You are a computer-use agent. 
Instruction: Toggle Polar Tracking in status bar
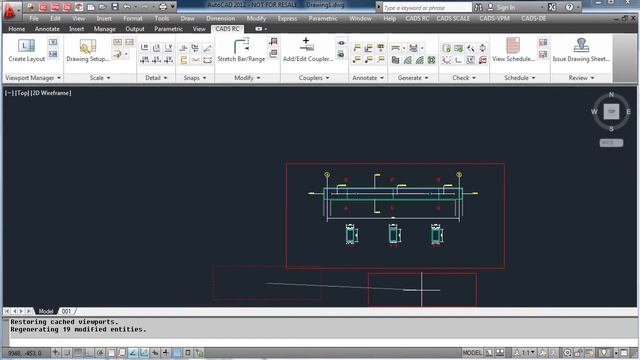click(x=100, y=353)
